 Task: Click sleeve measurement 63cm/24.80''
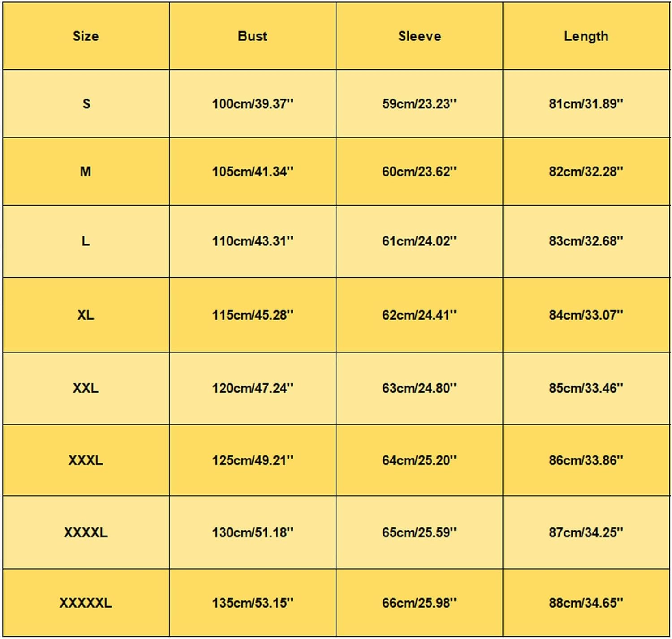click(419, 388)
